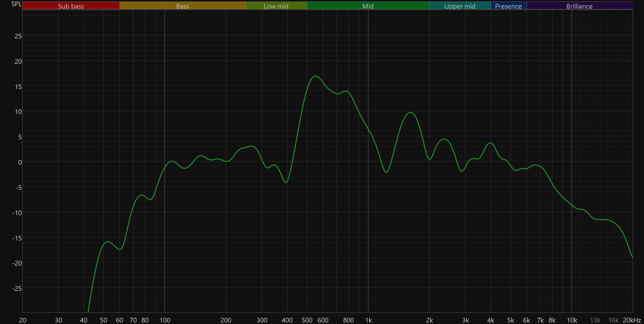Click the 1k frequency axis label
Image resolution: width=644 pixels, height=324 pixels.
[x=368, y=320]
